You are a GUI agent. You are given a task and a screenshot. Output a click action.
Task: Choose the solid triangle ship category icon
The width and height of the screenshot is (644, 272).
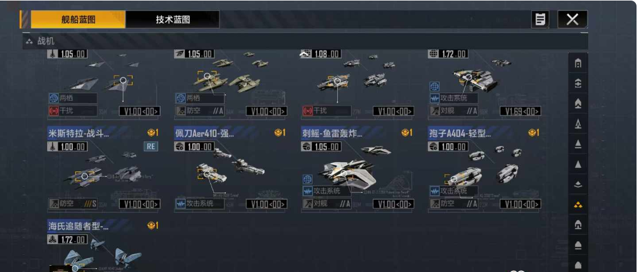click(578, 164)
